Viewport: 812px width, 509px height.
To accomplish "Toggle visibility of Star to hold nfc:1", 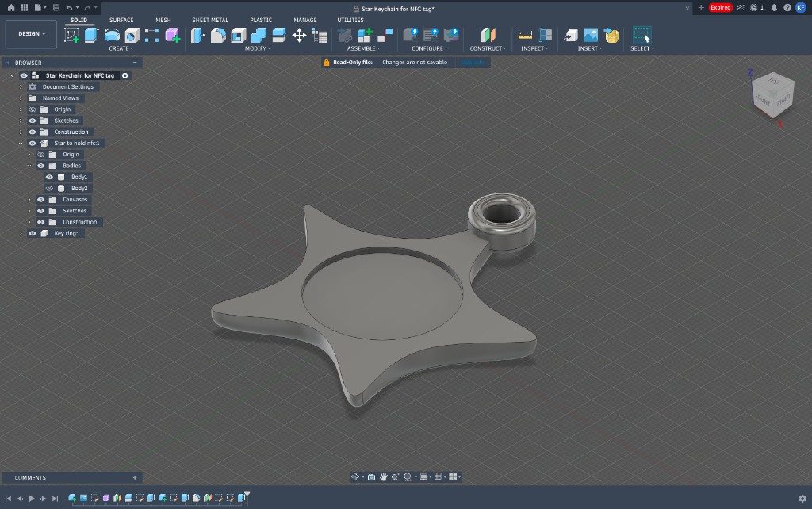I will coord(32,144).
